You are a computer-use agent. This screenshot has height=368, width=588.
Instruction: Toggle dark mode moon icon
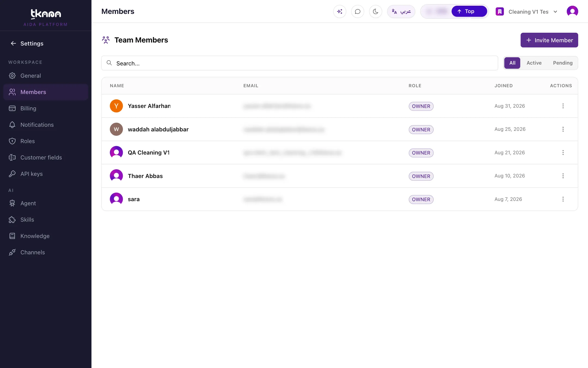point(375,11)
